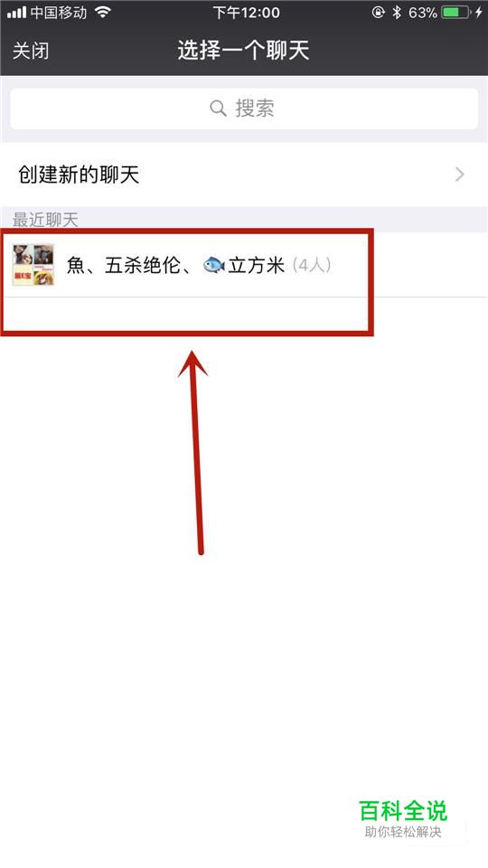Tap the 关闭 button

31,51
